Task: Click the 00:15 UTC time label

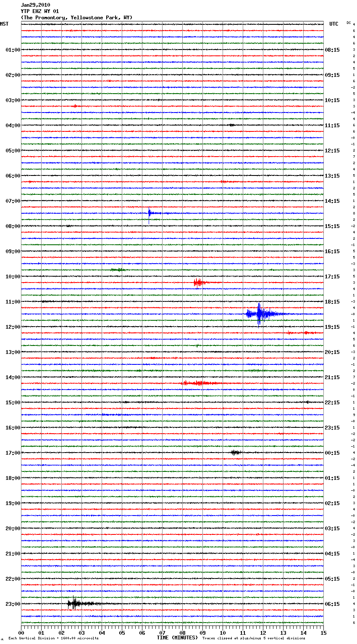Action: click(x=332, y=453)
